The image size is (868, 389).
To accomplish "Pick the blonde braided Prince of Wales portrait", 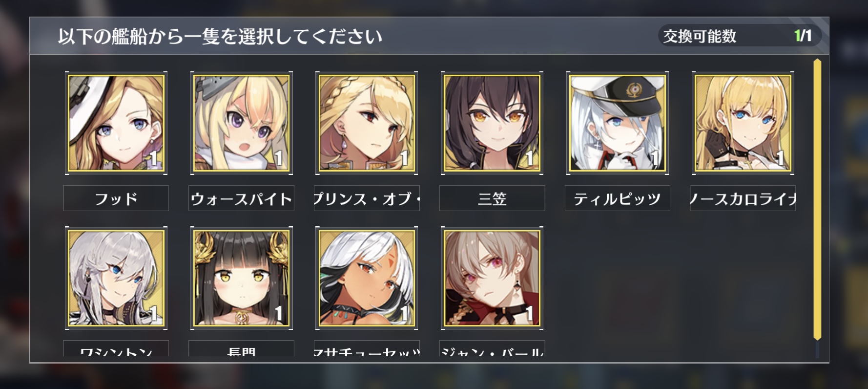I will tap(367, 123).
